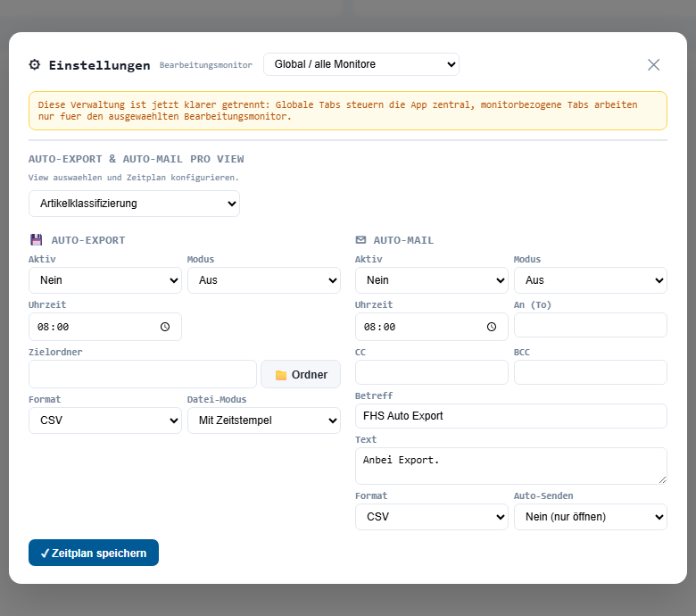Click the Betreff field containing FHS Auto Export
This screenshot has width=696, height=616.
[x=510, y=416]
